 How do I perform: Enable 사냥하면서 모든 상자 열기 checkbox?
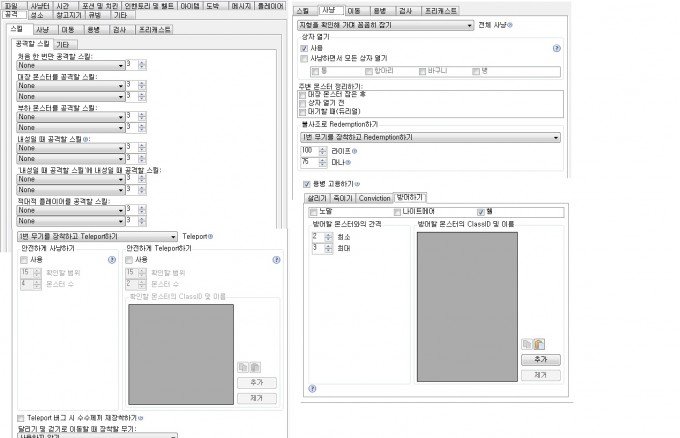click(305, 58)
